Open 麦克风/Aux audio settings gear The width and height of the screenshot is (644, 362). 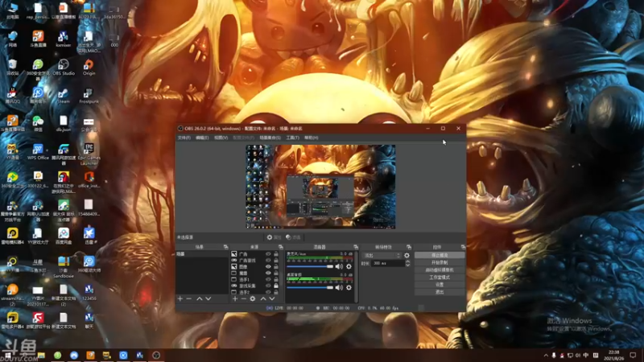(349, 267)
